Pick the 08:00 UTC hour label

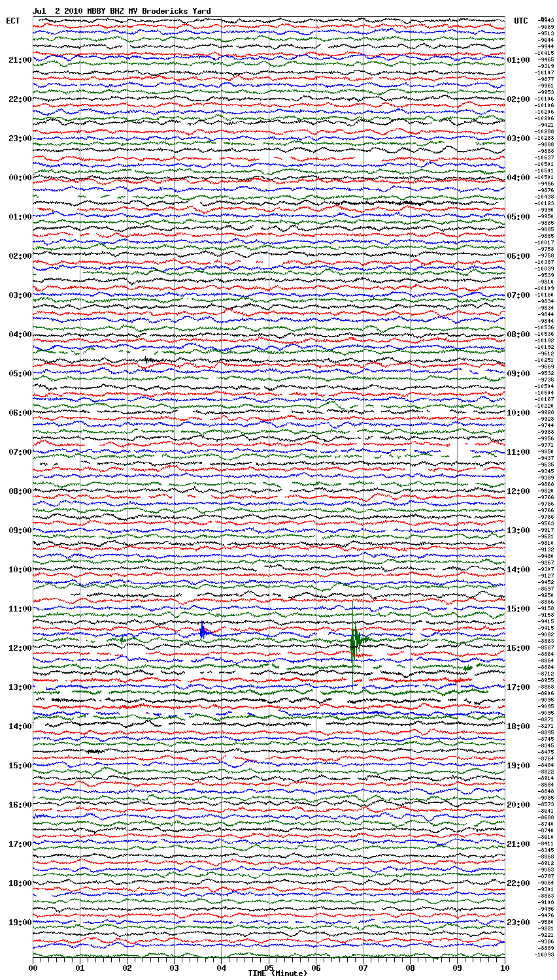pyautogui.click(x=518, y=335)
